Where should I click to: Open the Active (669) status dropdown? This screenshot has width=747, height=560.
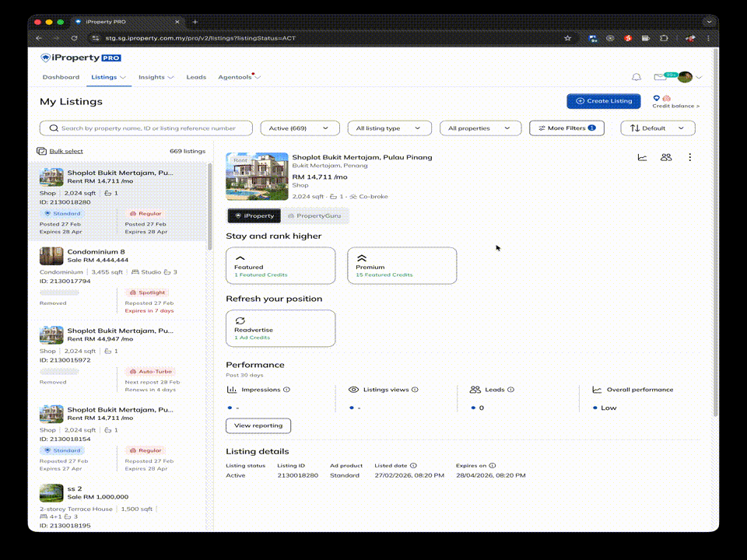299,128
